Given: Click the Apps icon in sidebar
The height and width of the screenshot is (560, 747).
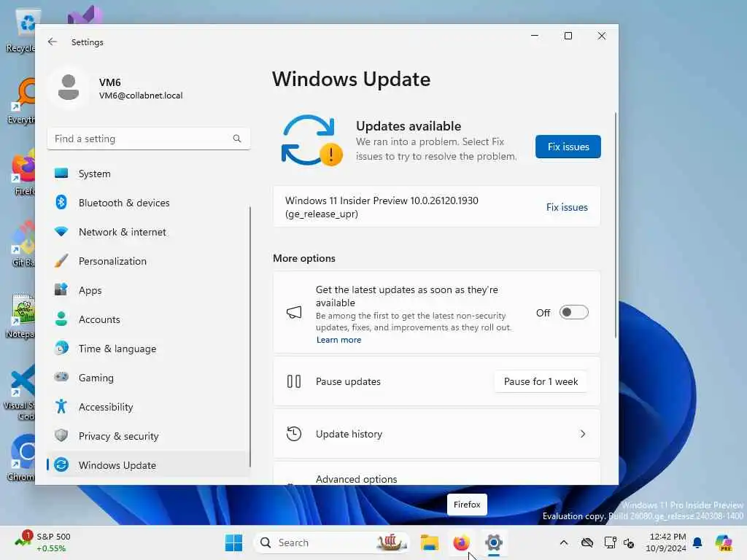Looking at the screenshot, I should pos(61,290).
